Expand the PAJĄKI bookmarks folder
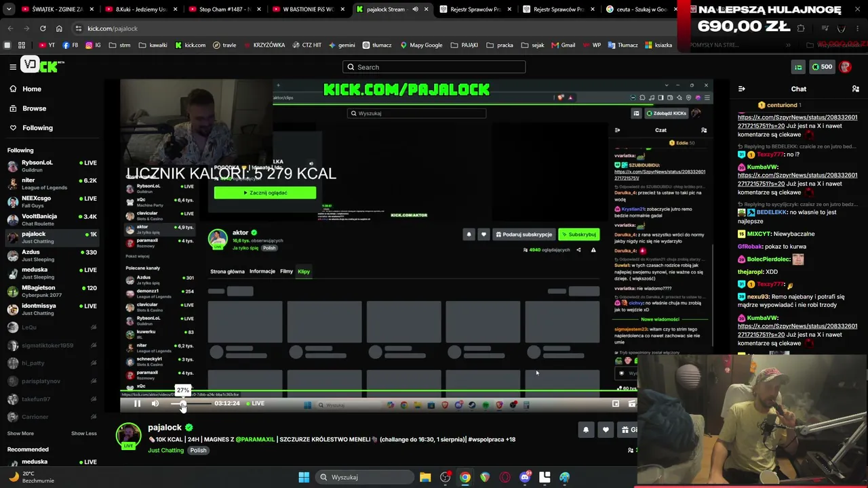 coord(465,45)
